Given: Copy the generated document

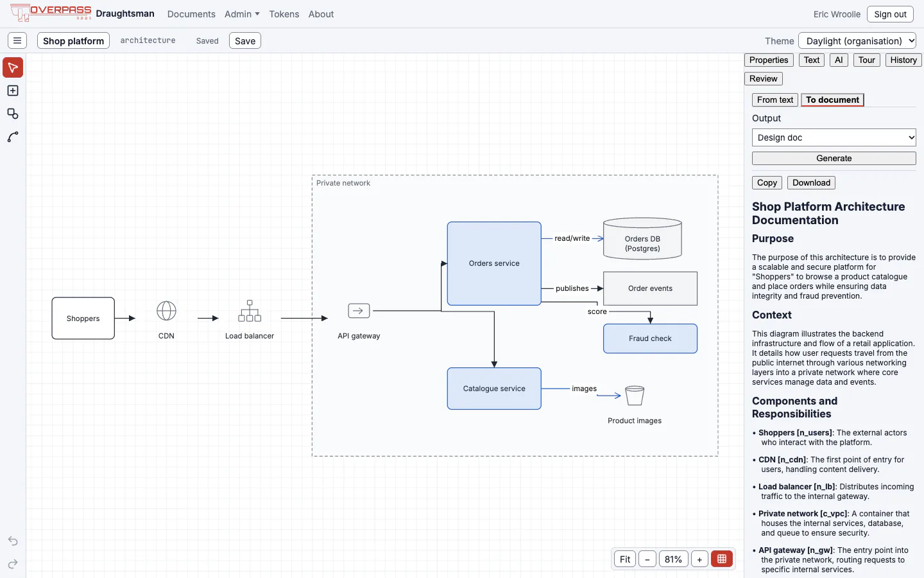Looking at the screenshot, I should click(767, 183).
